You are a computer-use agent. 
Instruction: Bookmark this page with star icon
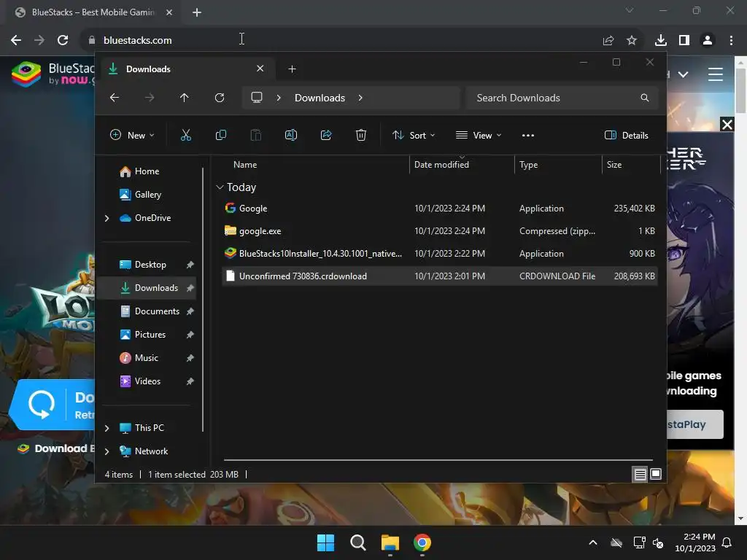click(632, 40)
